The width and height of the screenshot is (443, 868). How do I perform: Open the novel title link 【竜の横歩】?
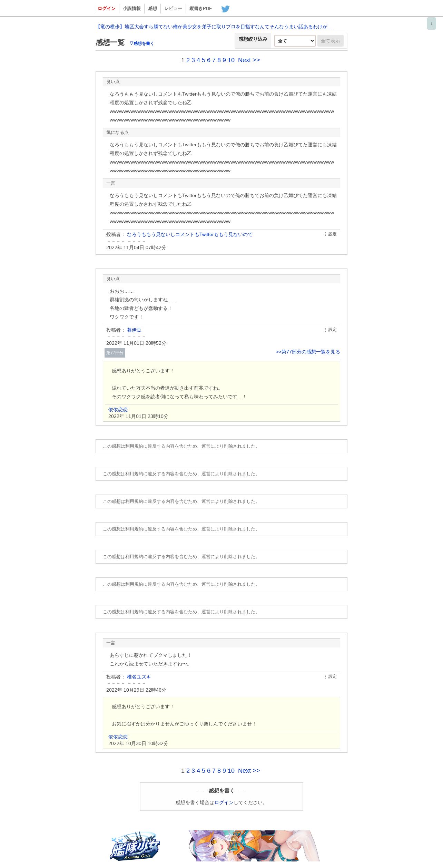[x=214, y=27]
